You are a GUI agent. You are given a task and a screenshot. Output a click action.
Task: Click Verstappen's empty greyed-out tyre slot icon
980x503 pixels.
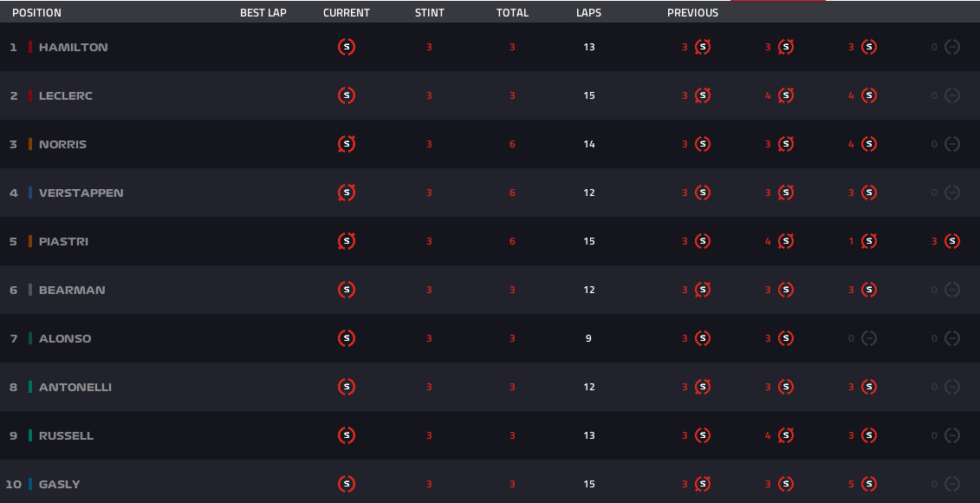[952, 193]
